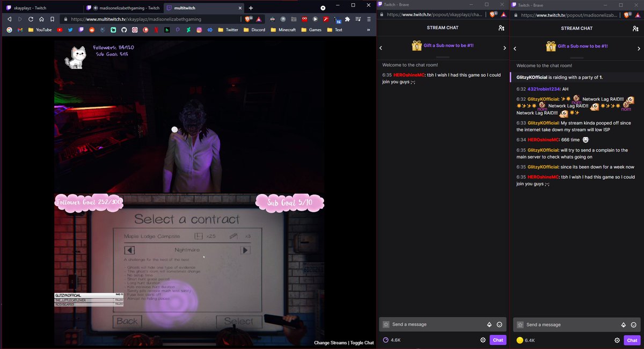Open 6.4K channel points in madisonelizabethgaming chat
Image resolution: width=644 pixels, height=349 pixels.
[525, 340]
